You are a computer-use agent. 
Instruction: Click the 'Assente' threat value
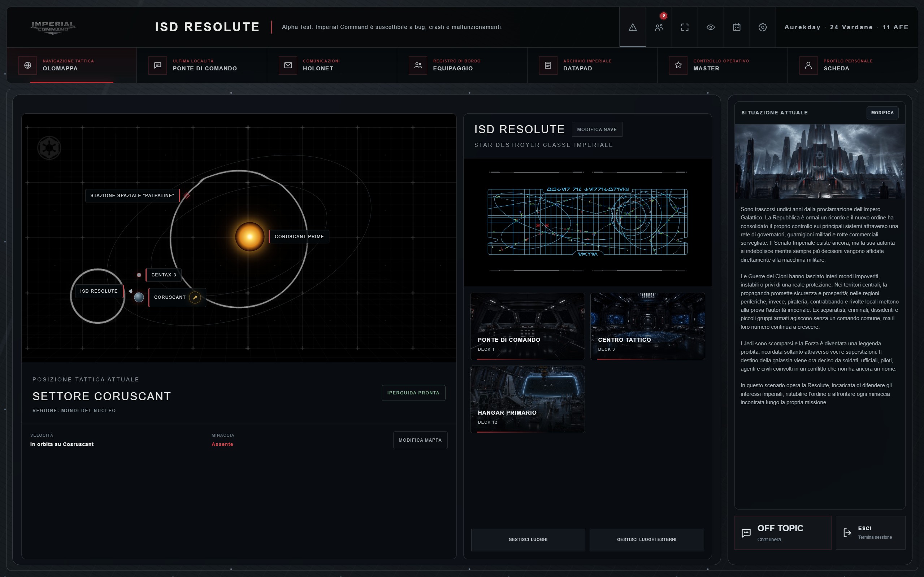coord(222,444)
